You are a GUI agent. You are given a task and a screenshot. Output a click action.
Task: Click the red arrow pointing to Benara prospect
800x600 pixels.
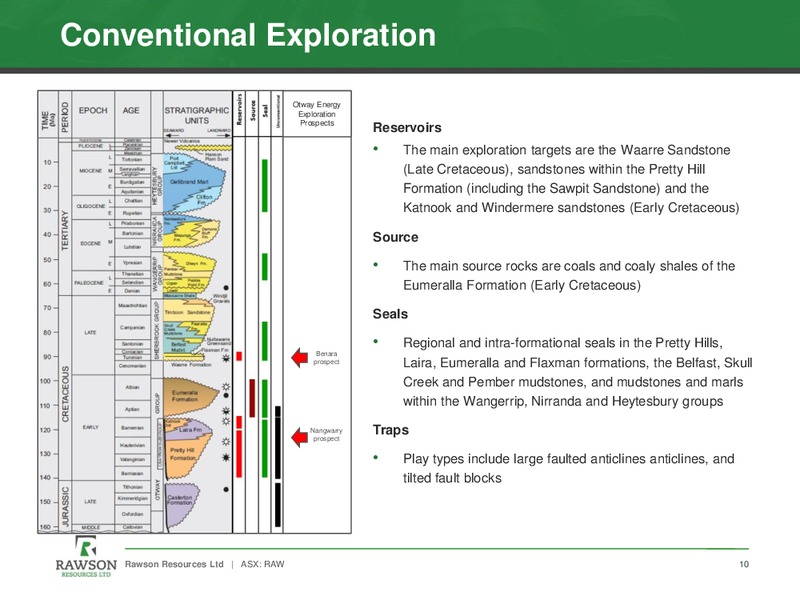tap(299, 358)
